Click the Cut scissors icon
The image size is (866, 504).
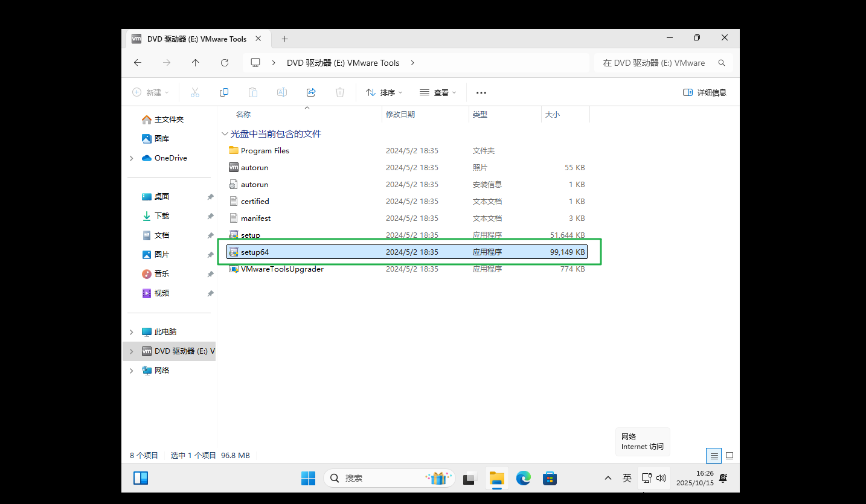[195, 92]
